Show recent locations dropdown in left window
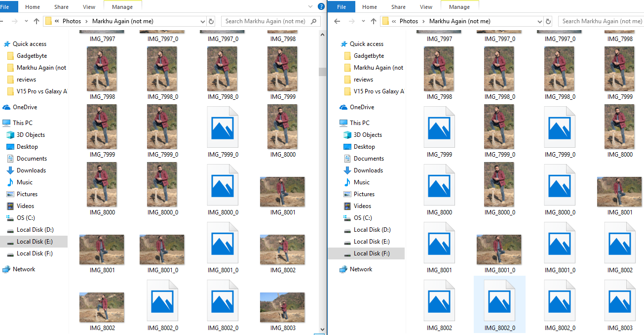 click(26, 21)
